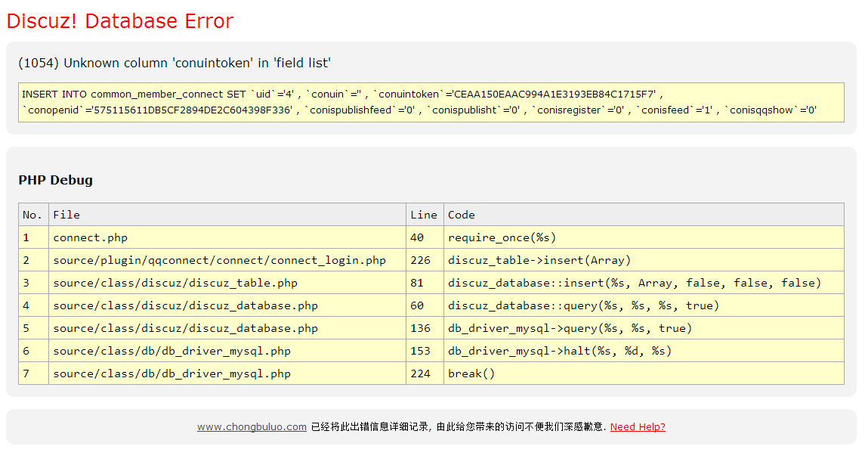Click row number 2 cell

[33, 260]
